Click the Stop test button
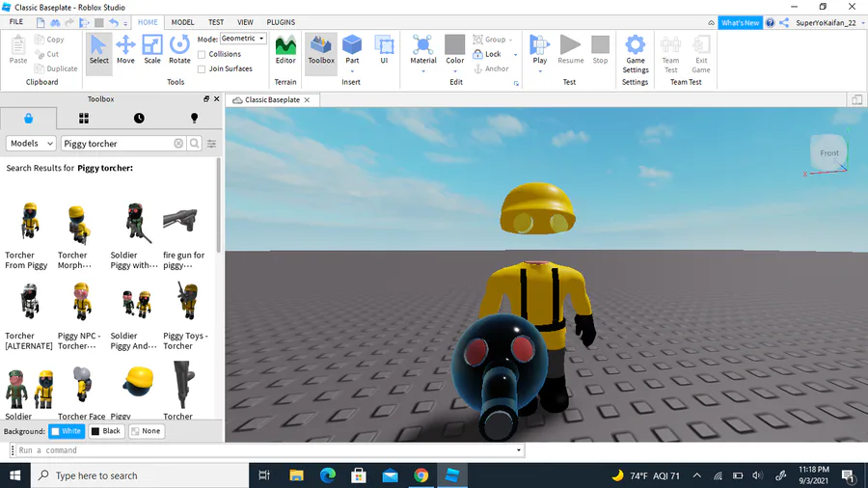Screen dimensions: 868x488 pyautogui.click(x=600, y=50)
